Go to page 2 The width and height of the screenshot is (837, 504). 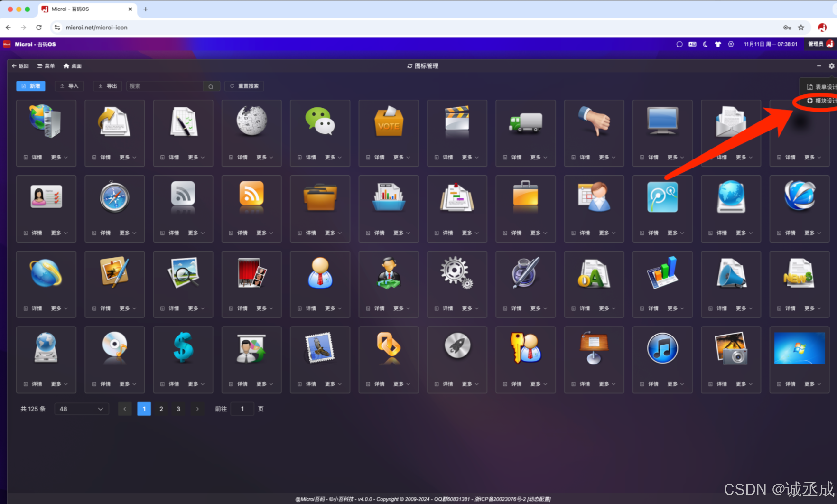coord(161,409)
